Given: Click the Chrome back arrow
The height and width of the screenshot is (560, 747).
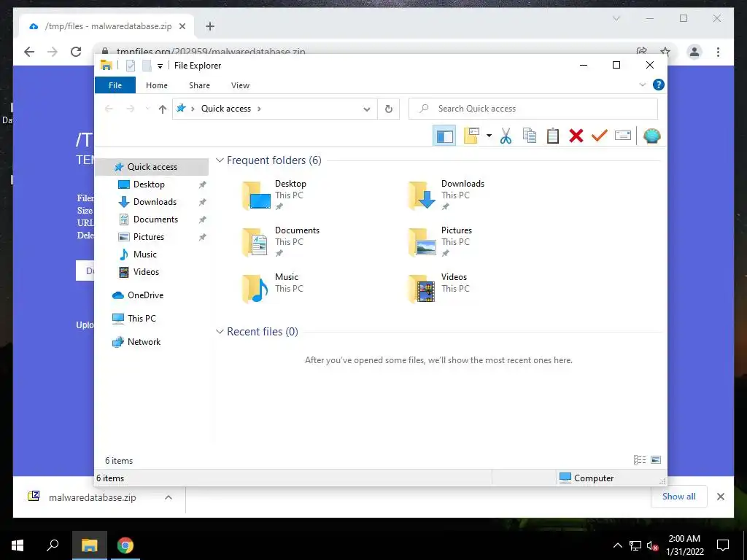Looking at the screenshot, I should pyautogui.click(x=29, y=52).
